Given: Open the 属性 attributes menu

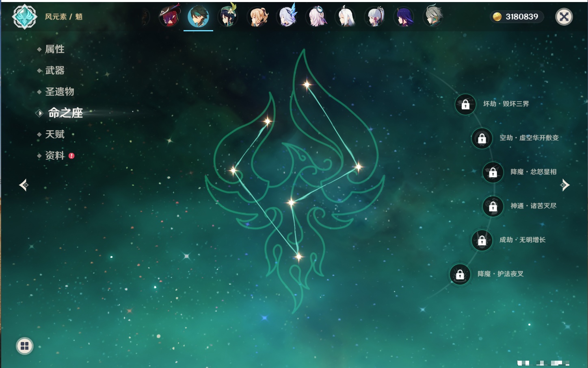Looking at the screenshot, I should point(54,49).
